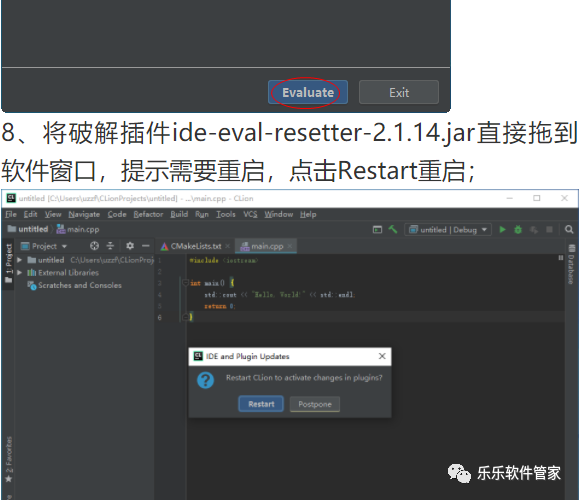
Task: Click the terminal window icon left of hammer
Action: point(377,230)
